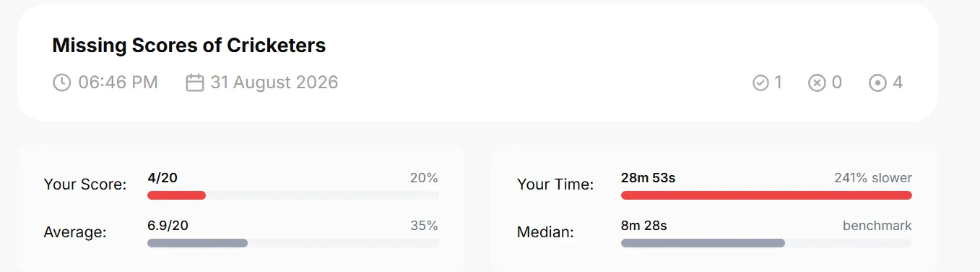
Task: Click the gray Median time bar
Action: 703,243
